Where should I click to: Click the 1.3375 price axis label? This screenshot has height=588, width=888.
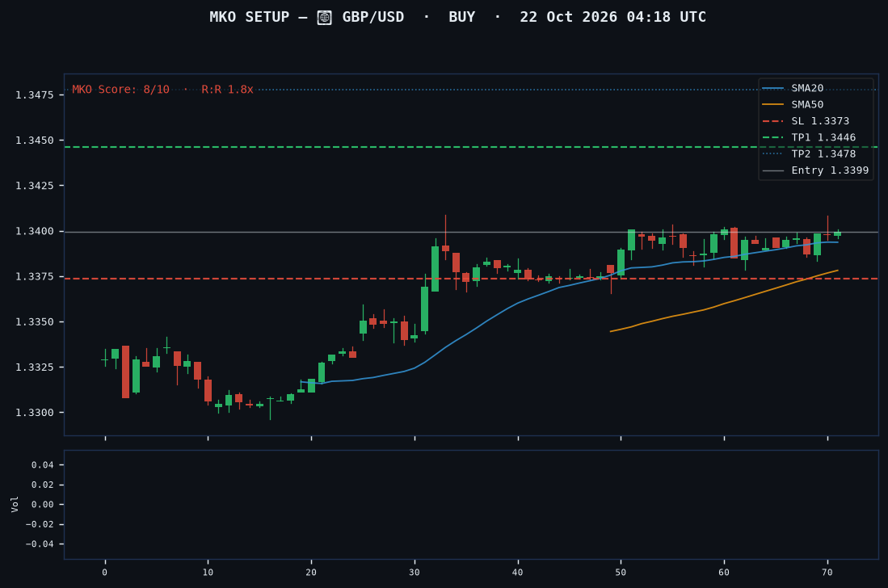(x=35, y=277)
